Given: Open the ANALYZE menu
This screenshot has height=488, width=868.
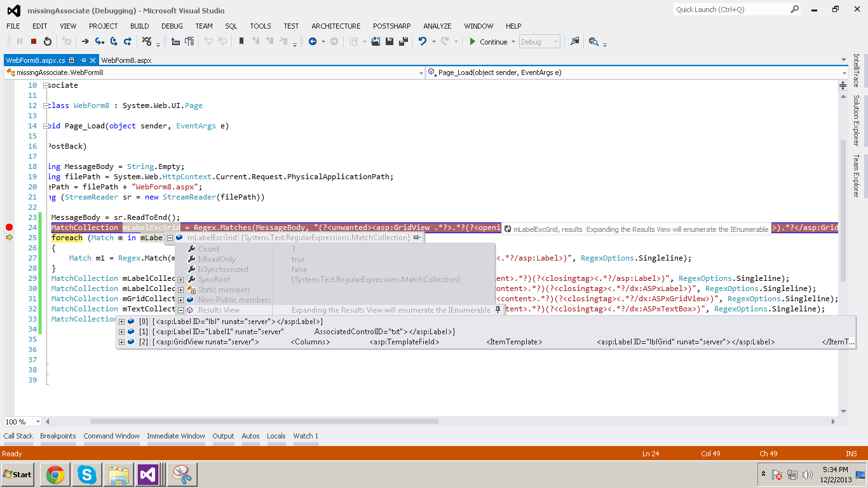Looking at the screenshot, I should (437, 26).
